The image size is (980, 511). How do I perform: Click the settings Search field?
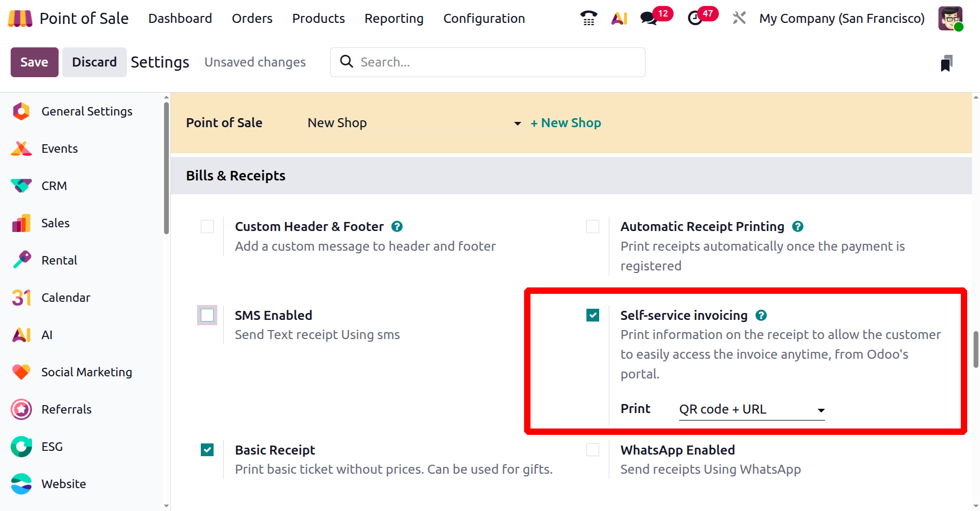tap(495, 62)
